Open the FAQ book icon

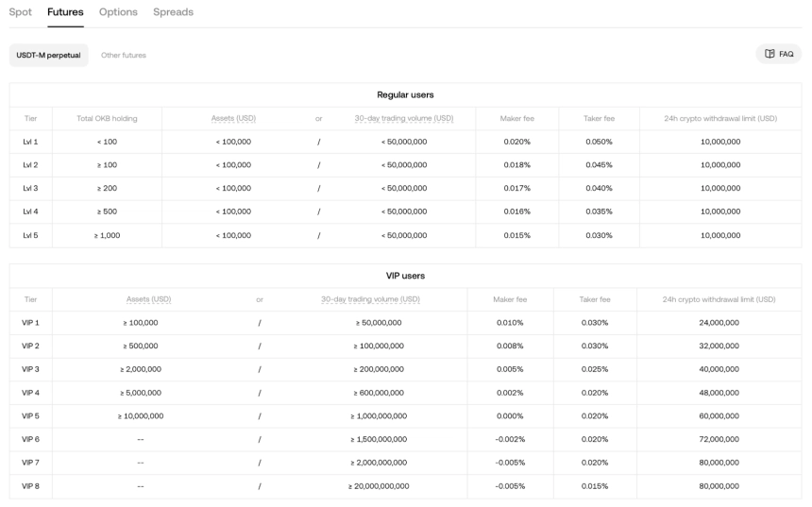tap(770, 55)
